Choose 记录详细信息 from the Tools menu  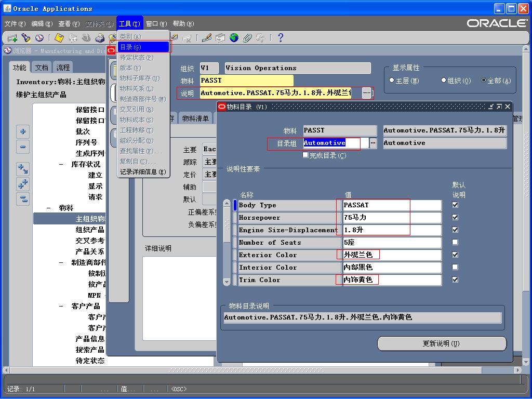click(x=143, y=171)
